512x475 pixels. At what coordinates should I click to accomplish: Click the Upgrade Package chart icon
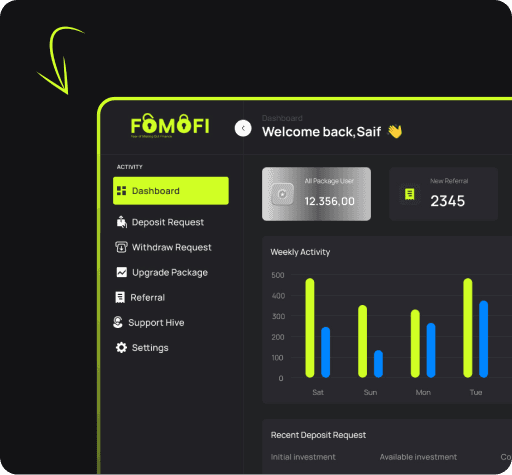click(x=122, y=272)
